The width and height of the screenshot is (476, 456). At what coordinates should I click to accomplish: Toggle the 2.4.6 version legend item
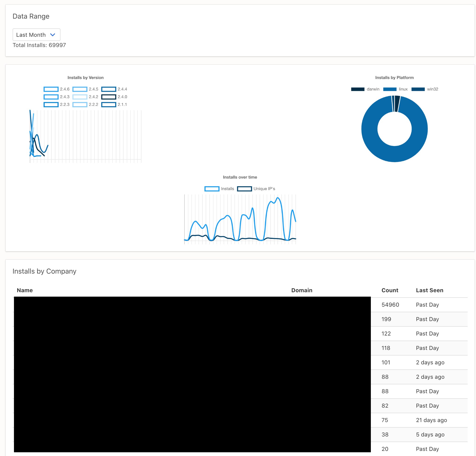pyautogui.click(x=51, y=89)
